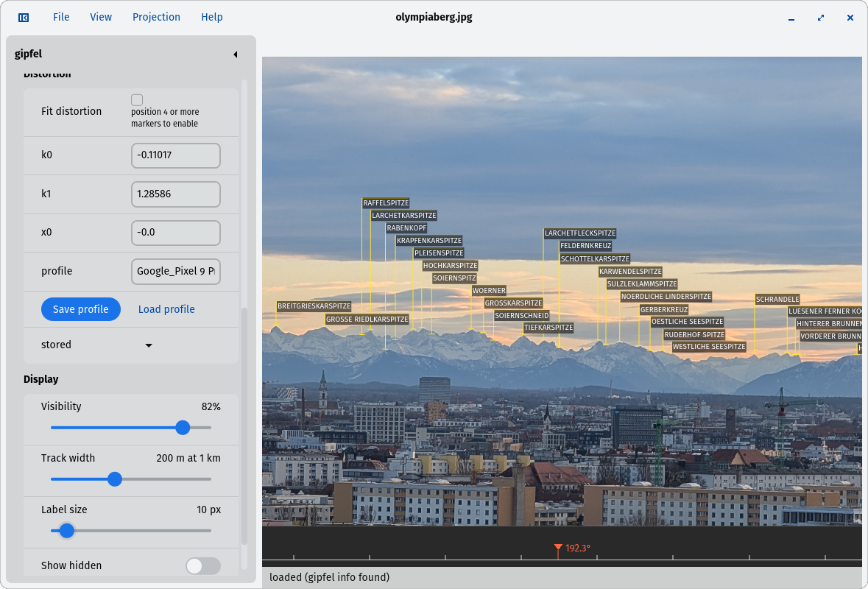Open the Help menu

tap(211, 17)
